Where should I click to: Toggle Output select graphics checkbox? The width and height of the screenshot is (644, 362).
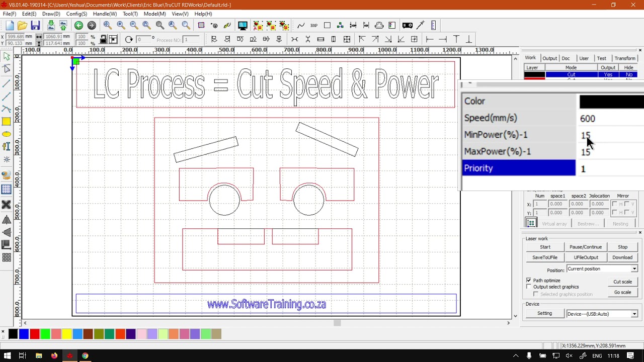point(529,287)
